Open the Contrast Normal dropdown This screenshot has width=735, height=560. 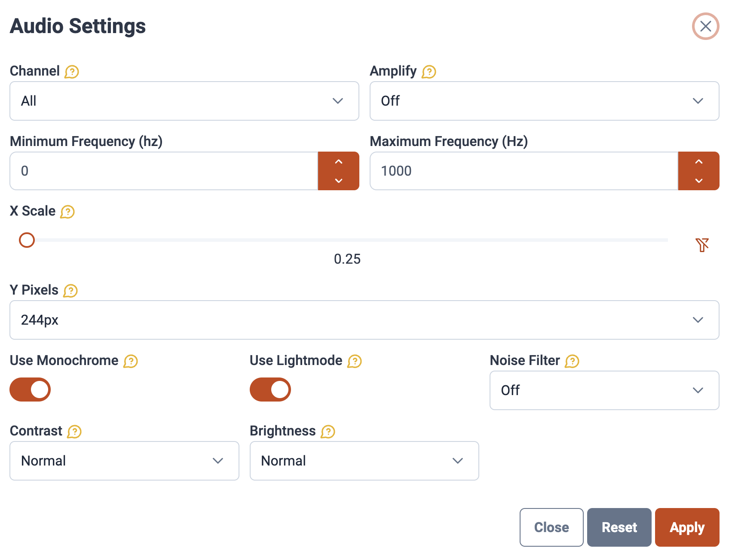(x=124, y=461)
